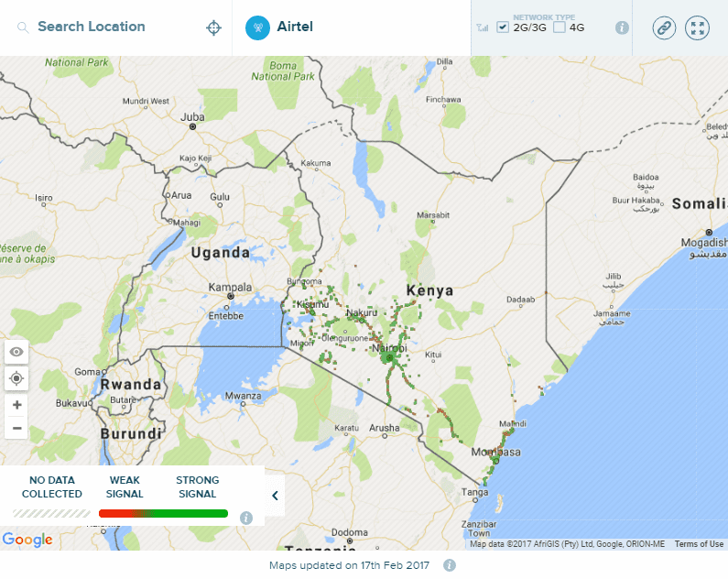Screen dimensions: 728x579
Task: Open the fullscreen map view
Action: point(698,27)
